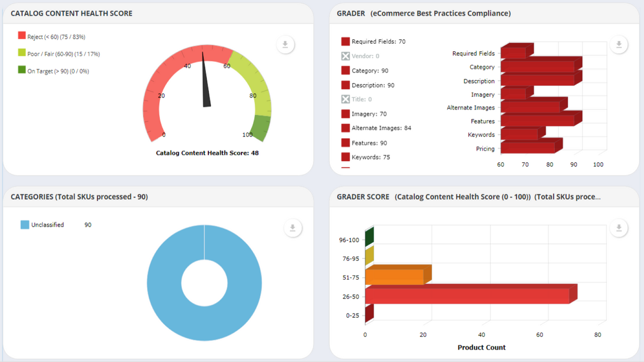Click the '96-100' axis label
The image size is (644, 362).
coord(349,240)
